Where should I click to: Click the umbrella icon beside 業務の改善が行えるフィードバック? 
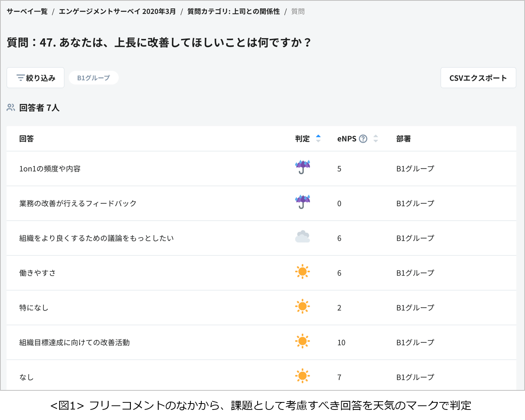302,203
